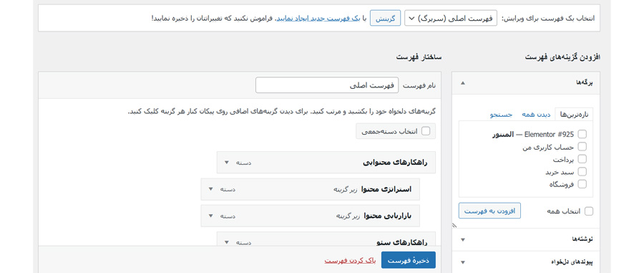
Task: Expand the استراتژی محتوا sub-item arrow
Action: (x=210, y=189)
